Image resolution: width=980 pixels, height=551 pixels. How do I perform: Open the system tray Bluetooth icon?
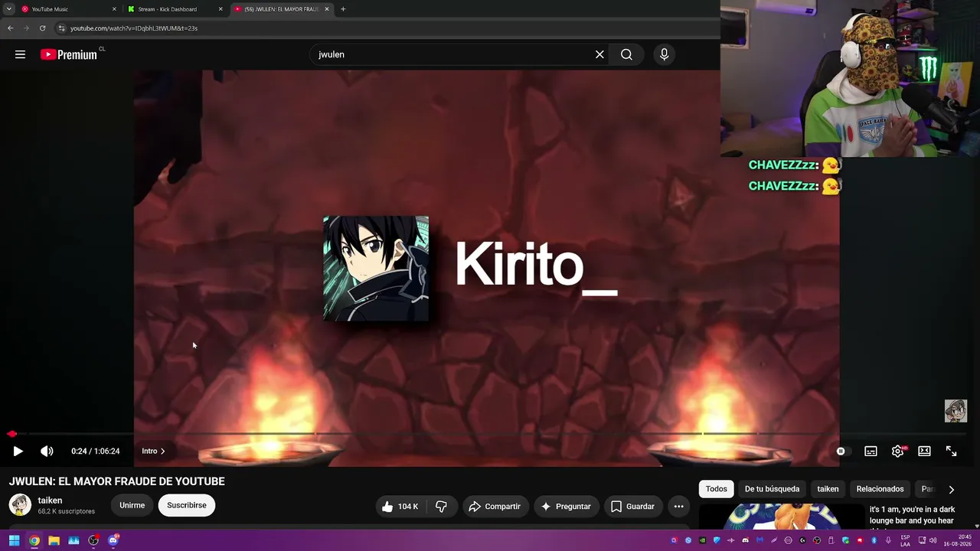point(874,540)
